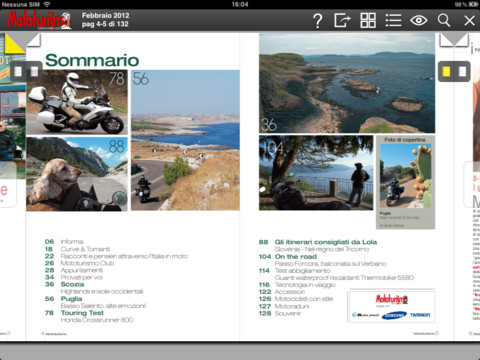Open the magnifier search icon
The height and width of the screenshot is (360, 480).
[x=444, y=21]
